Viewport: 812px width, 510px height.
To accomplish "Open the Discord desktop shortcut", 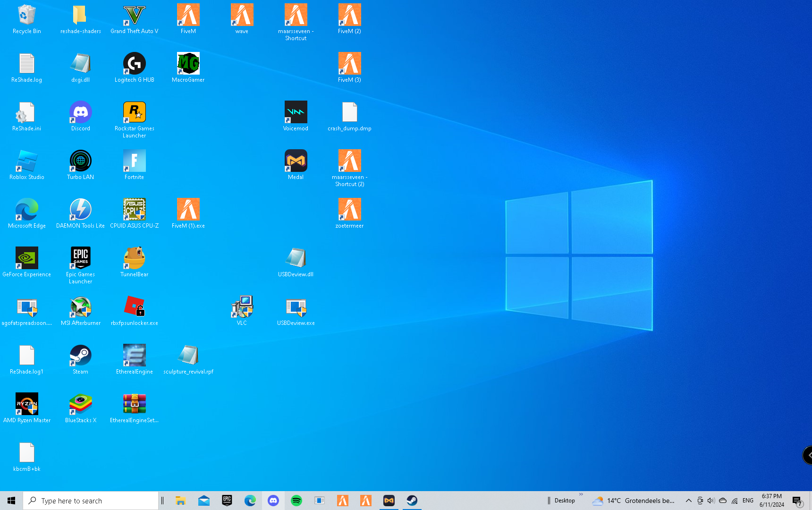I will (80, 113).
